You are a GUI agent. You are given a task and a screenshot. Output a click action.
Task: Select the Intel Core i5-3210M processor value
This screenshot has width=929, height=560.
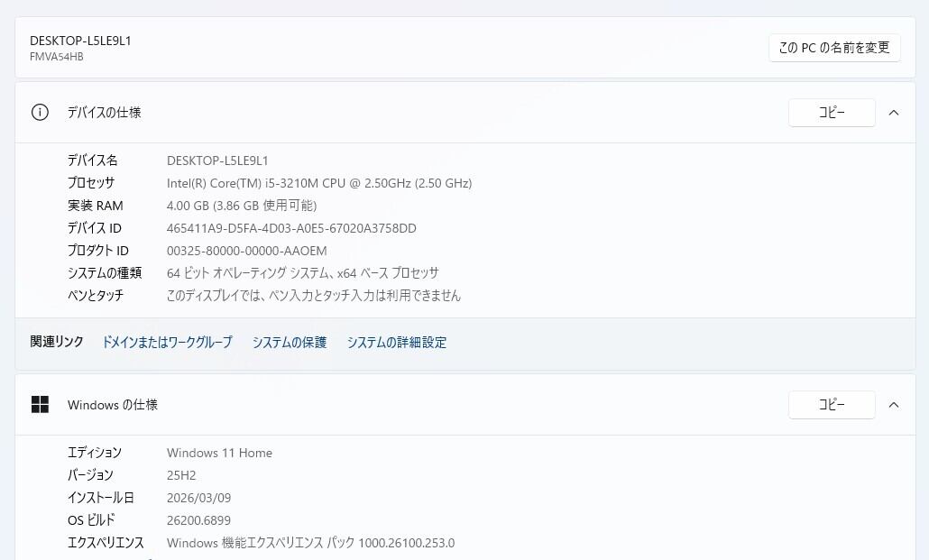point(319,183)
